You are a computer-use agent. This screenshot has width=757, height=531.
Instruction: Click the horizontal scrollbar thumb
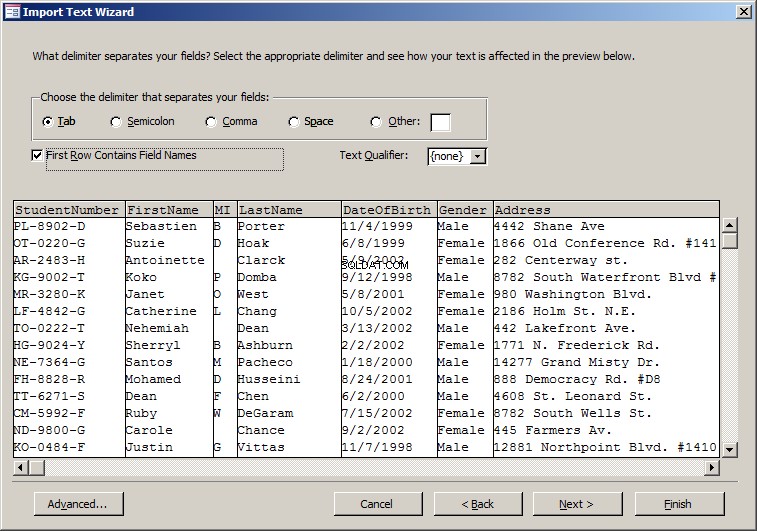tap(37, 467)
